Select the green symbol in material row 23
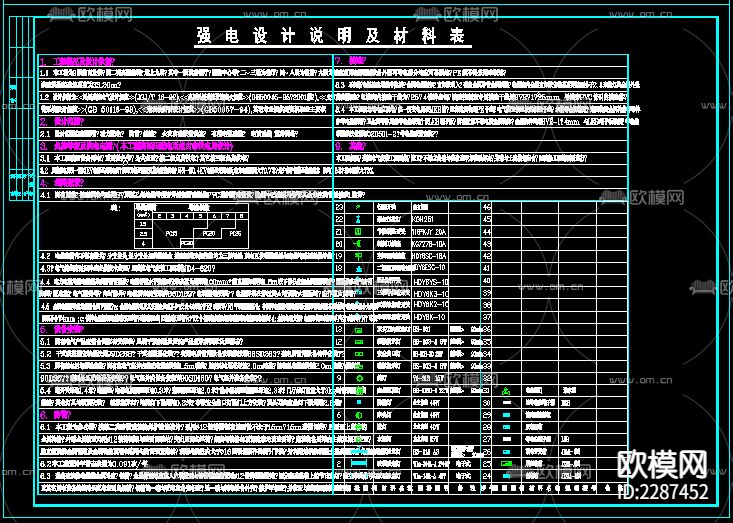 359,207
